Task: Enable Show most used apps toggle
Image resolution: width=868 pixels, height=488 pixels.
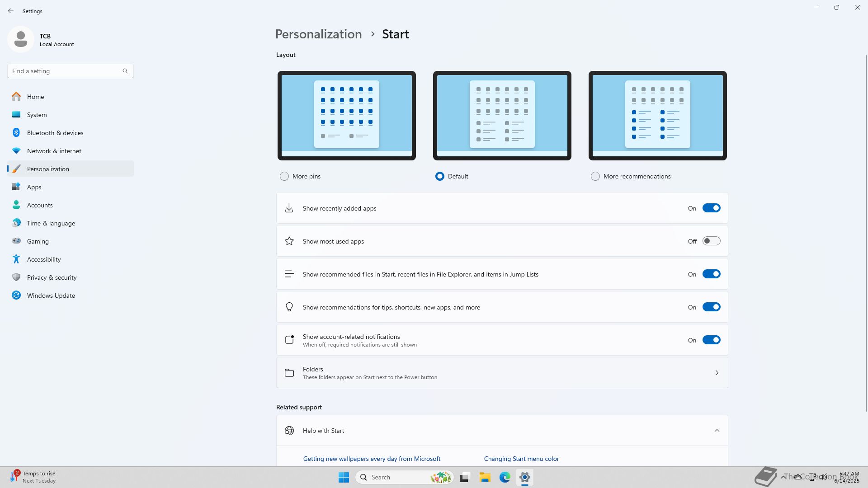Action: (x=711, y=241)
